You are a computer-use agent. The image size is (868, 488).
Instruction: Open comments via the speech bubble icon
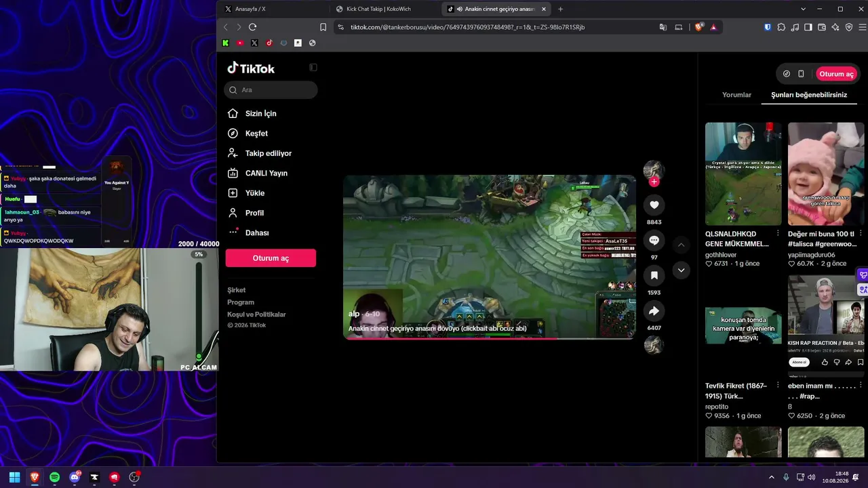coord(654,240)
